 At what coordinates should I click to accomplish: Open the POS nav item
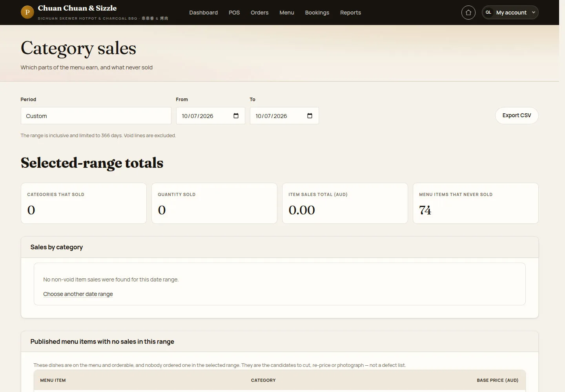(234, 13)
